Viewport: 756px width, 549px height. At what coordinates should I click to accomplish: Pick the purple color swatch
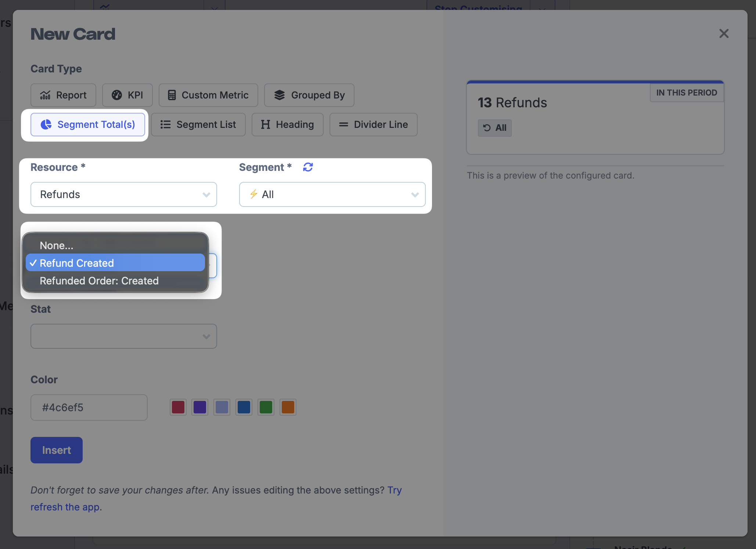click(200, 407)
